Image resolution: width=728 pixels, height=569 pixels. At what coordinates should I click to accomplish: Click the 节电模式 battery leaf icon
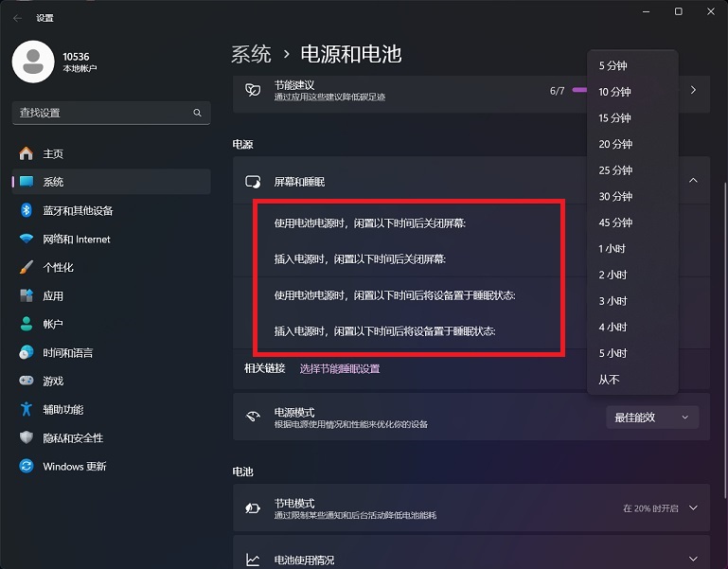[x=253, y=508]
